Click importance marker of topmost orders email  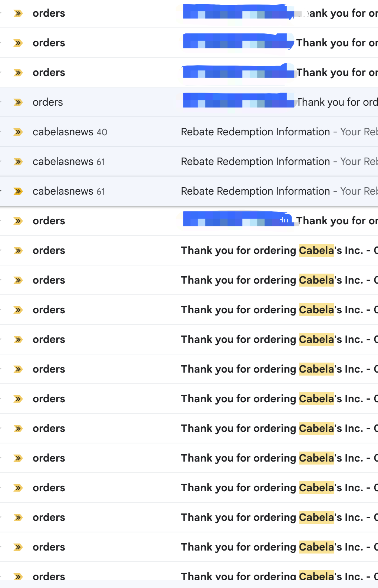(x=18, y=13)
